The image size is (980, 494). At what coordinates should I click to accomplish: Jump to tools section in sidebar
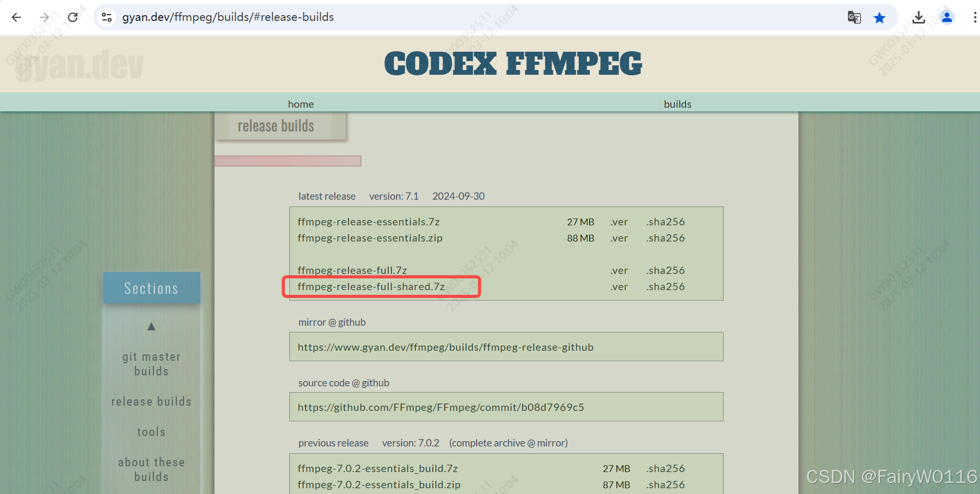coord(151,432)
